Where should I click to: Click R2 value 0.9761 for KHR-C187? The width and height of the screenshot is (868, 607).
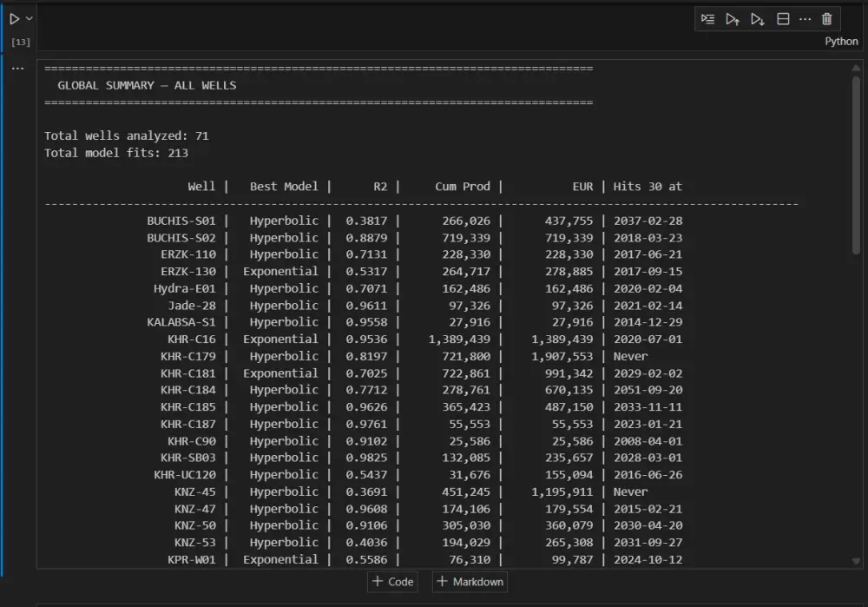(x=366, y=425)
